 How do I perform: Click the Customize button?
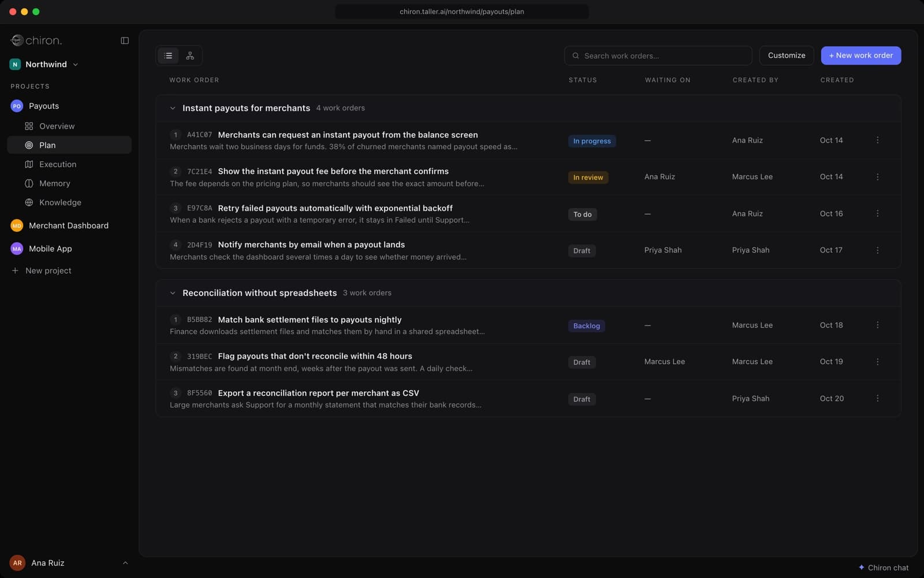[x=787, y=55]
